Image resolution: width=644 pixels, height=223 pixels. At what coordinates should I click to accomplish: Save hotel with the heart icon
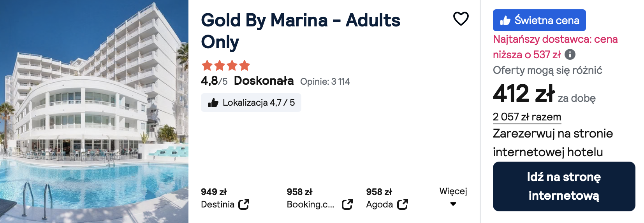click(461, 19)
